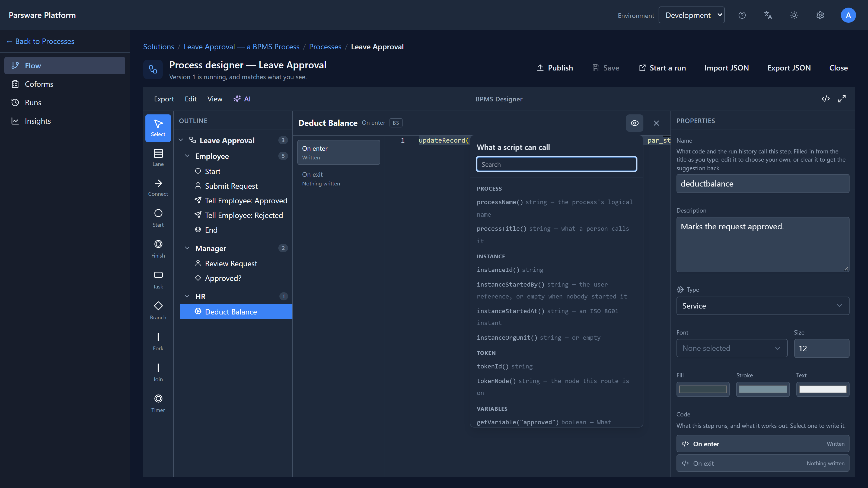Viewport: 868px width, 488px height.
Task: Pick the Branch gateway tool
Action: point(158,311)
